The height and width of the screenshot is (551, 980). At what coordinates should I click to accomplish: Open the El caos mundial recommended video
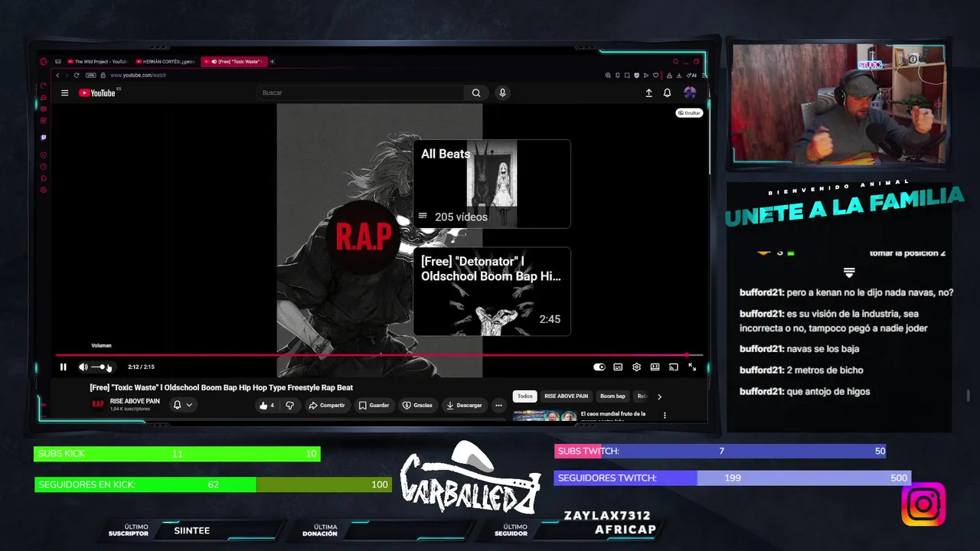613,416
